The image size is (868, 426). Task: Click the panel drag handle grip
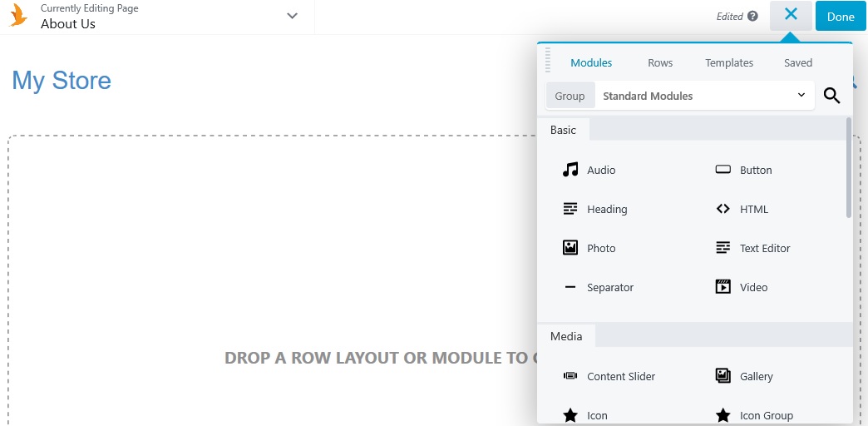548,60
